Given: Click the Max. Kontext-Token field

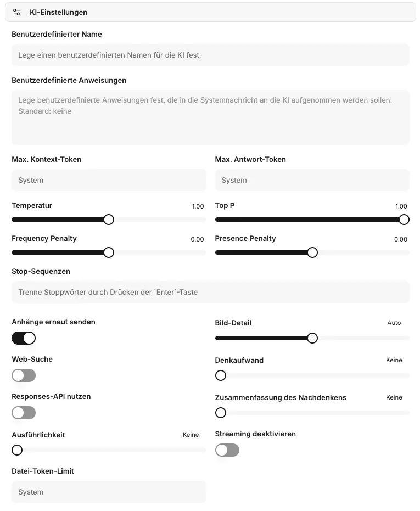Looking at the screenshot, I should click(x=109, y=180).
